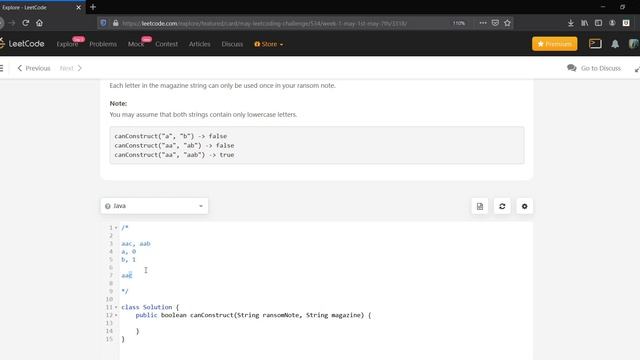Open the browser downloads panel

[x=571, y=23]
